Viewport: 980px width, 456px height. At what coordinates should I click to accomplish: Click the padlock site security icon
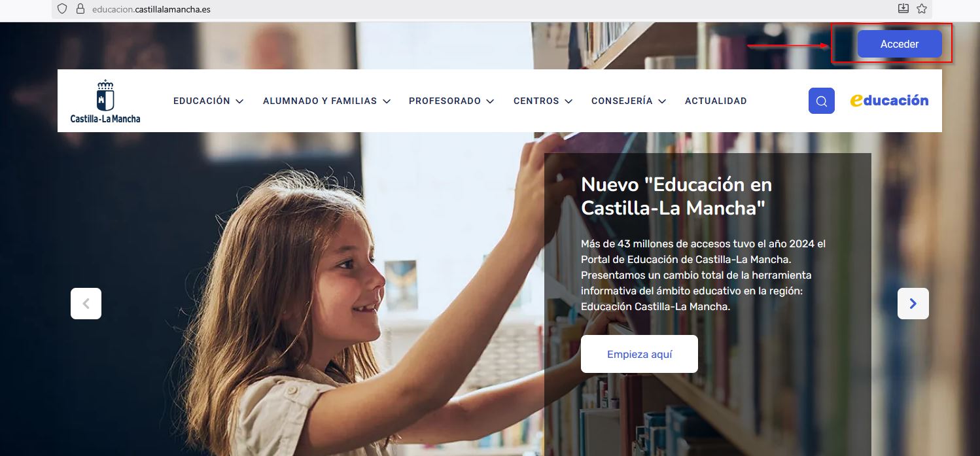click(80, 9)
